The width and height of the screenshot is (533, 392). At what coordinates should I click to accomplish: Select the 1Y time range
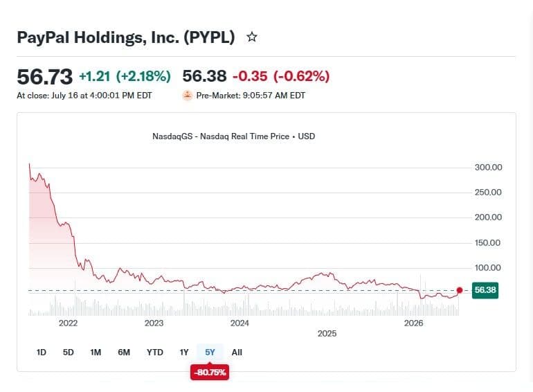[x=184, y=353]
